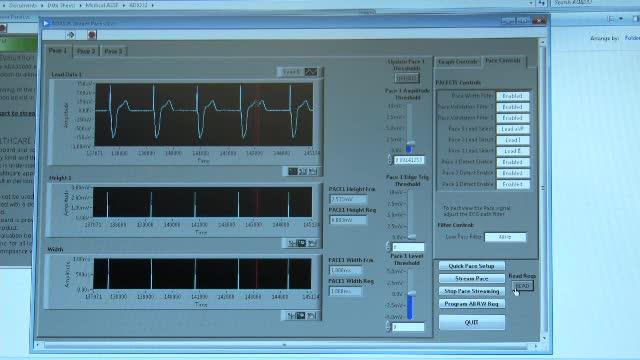Viewport: 640px width, 360px height.
Task: Click the LabVIEW Run arrow toolbar icon
Action: coord(71,35)
